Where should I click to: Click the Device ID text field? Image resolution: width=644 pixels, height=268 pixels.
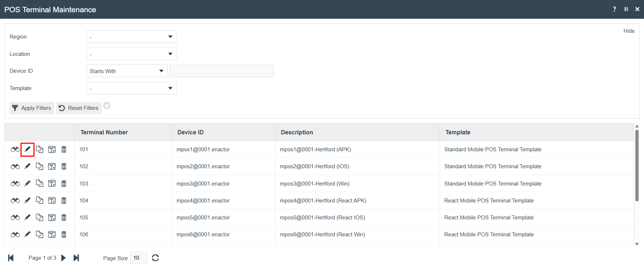(221, 71)
